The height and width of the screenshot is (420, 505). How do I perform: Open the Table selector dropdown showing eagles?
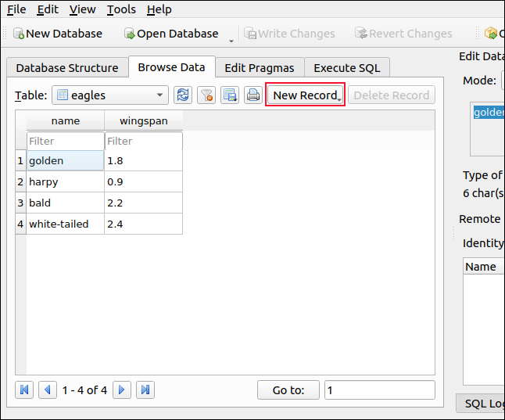tap(110, 95)
